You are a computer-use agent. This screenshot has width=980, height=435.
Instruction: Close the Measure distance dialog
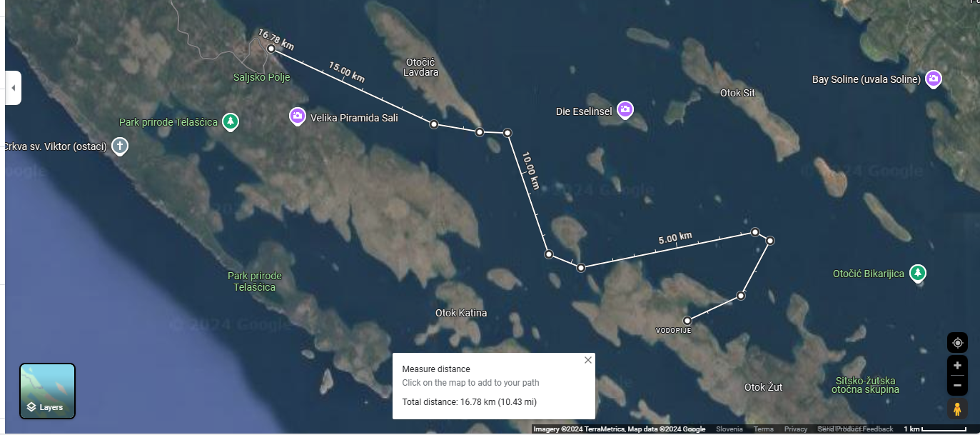coord(588,360)
